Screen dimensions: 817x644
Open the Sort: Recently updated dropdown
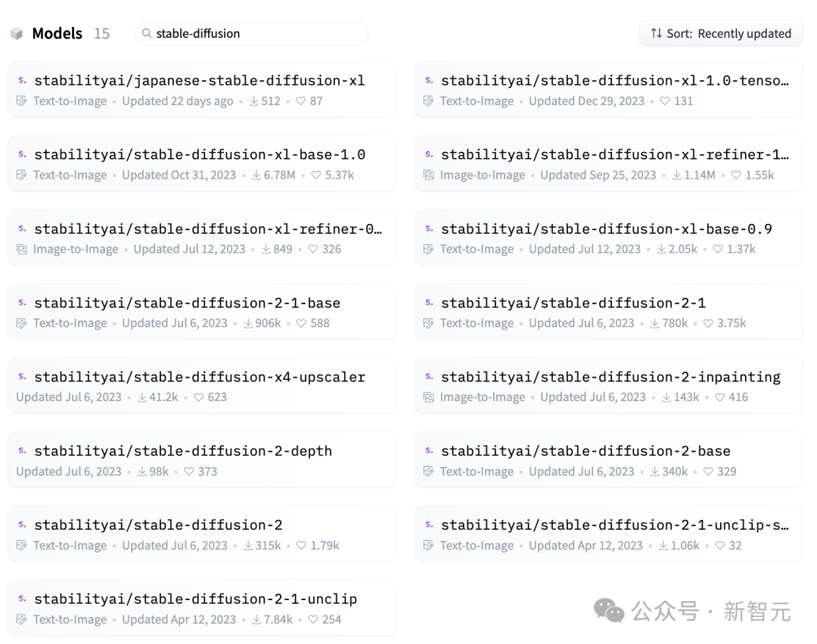coord(720,33)
